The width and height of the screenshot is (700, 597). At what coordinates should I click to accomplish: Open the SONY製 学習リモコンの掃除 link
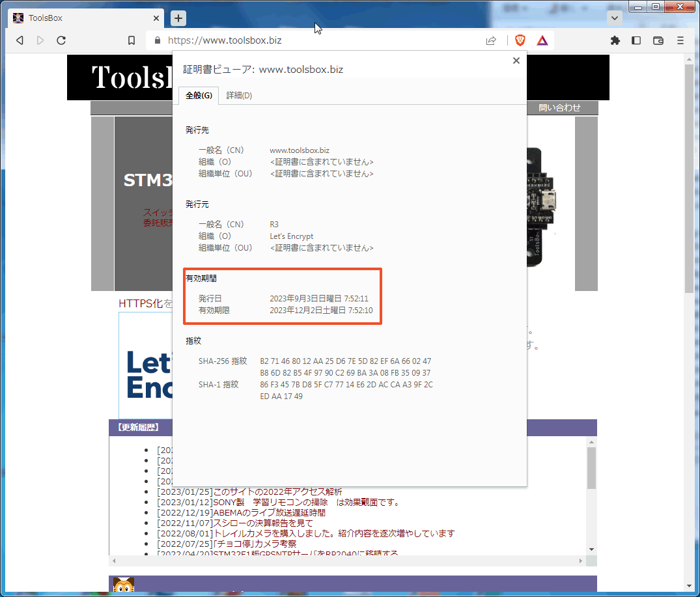click(306, 503)
